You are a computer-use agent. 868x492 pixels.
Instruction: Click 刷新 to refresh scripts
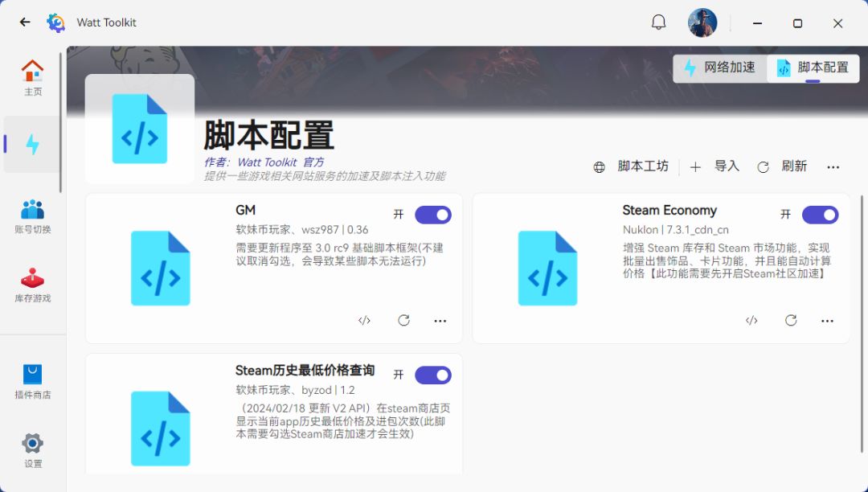pyautogui.click(x=782, y=166)
